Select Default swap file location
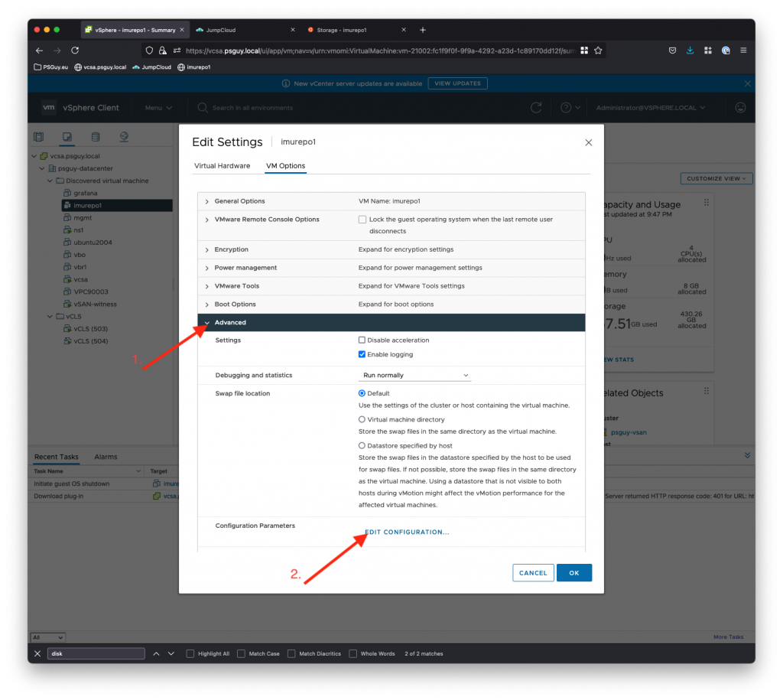Screen dimensions: 783x700 pos(362,394)
